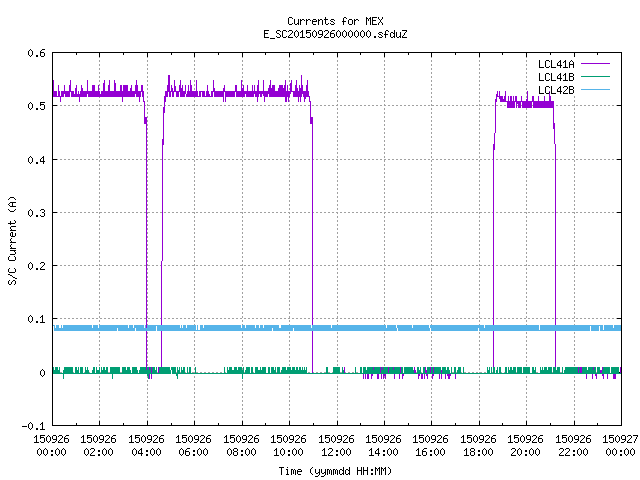
Task: Click the 22:00 time tick label
Action: 573,452
